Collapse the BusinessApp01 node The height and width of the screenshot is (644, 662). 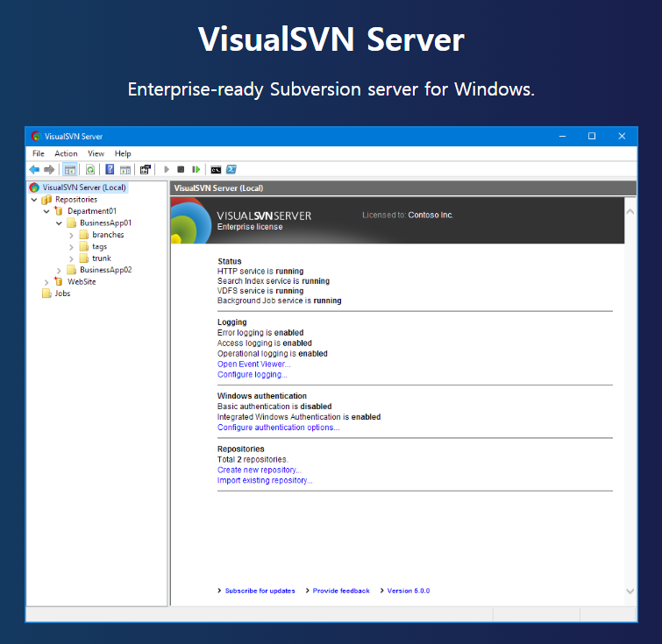coord(59,223)
